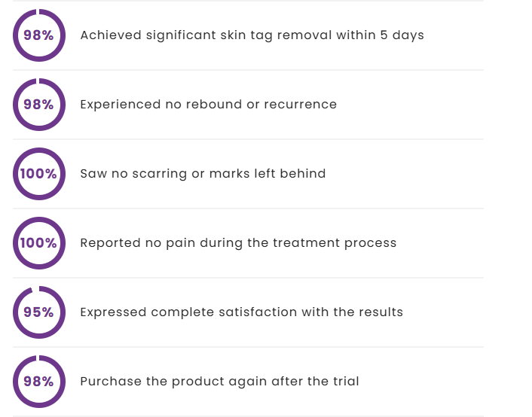Click the word "Purchase" in last statement

109,382
